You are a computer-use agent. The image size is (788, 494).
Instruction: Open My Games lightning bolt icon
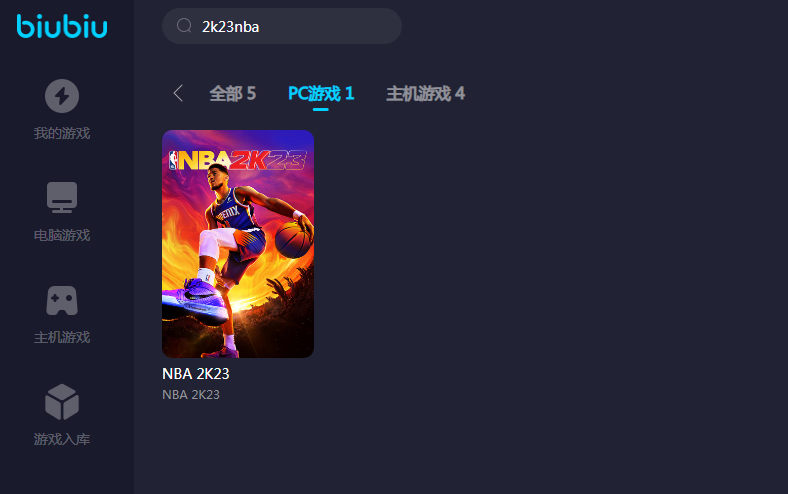[62, 95]
